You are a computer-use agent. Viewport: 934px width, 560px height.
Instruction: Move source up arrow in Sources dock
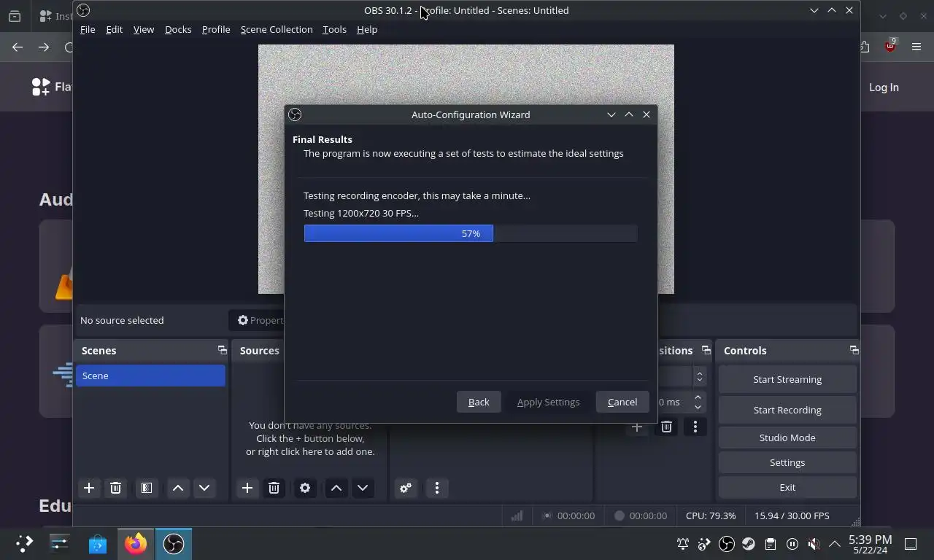pos(336,488)
